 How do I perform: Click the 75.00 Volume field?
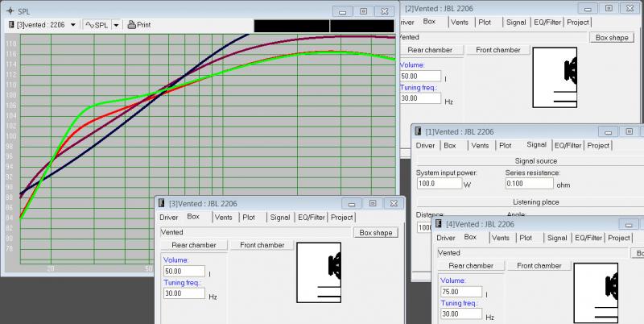click(461, 291)
